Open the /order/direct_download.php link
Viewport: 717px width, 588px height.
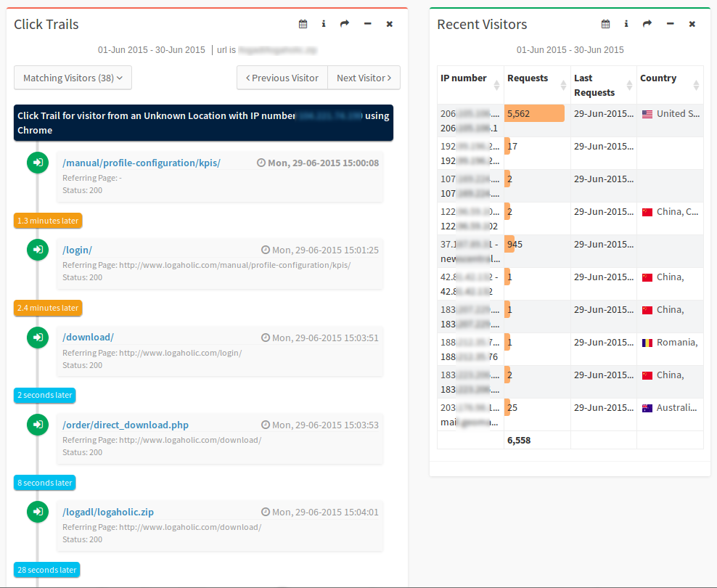pyautogui.click(x=126, y=425)
